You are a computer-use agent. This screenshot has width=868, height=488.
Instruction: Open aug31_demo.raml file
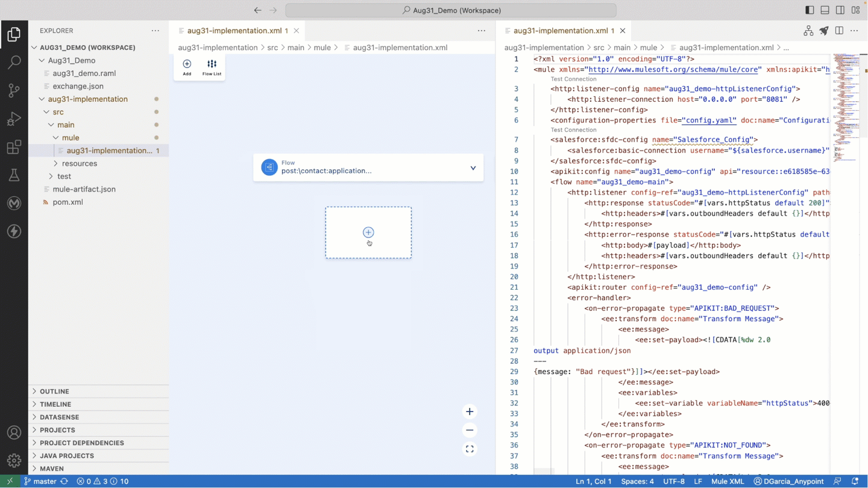(x=84, y=74)
